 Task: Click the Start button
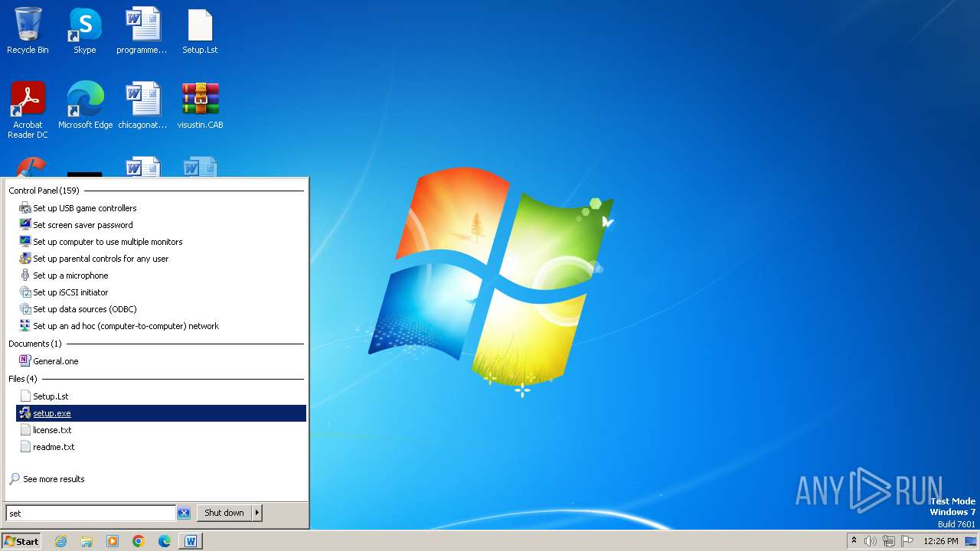(x=21, y=541)
